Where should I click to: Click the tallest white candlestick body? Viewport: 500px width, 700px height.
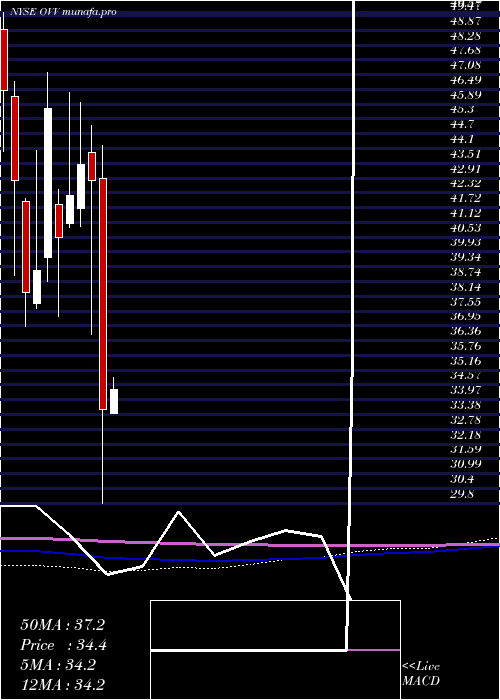tap(48, 183)
